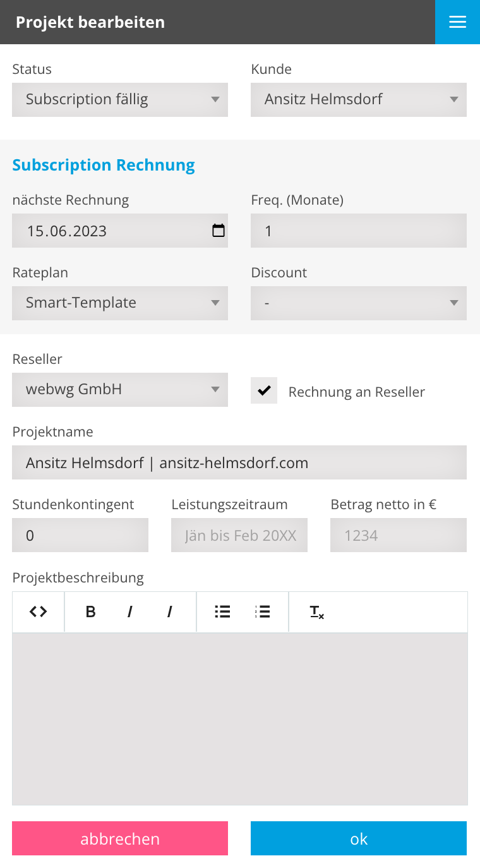Uncheck the Rechnung an Reseller checkbox

tap(264, 390)
